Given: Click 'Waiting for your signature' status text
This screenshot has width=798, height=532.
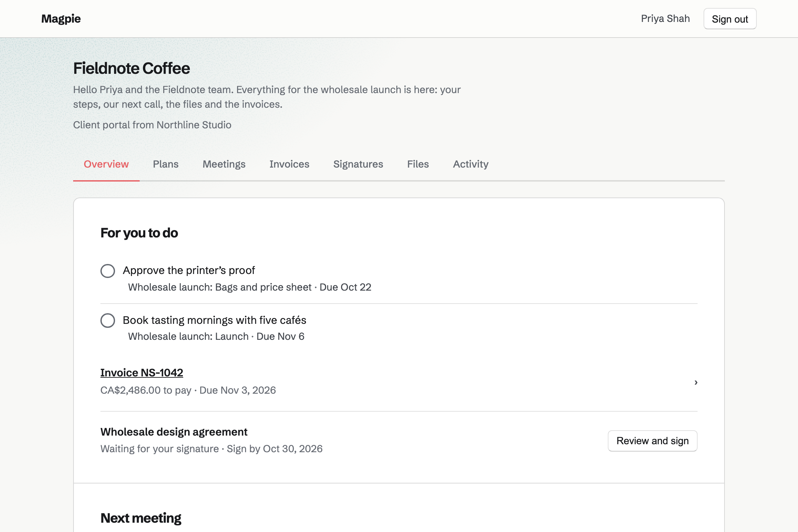Looking at the screenshot, I should pyautogui.click(x=160, y=449).
